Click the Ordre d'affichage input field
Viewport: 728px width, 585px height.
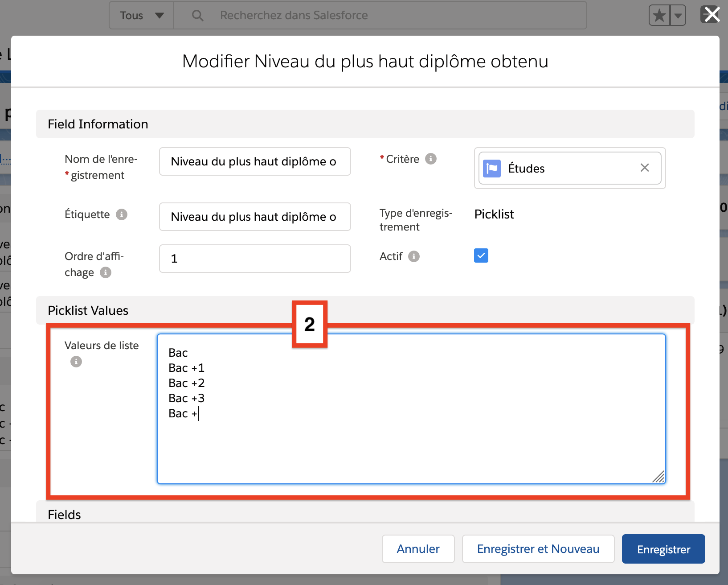tap(254, 259)
